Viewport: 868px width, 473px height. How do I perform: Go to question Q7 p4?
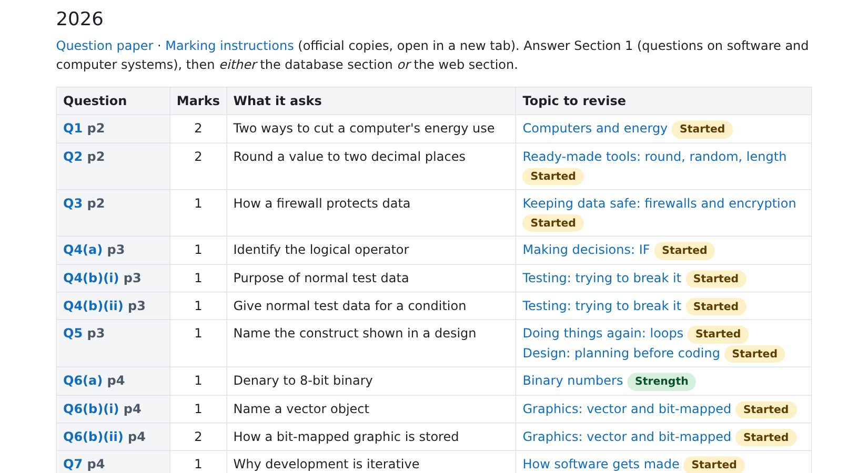click(x=84, y=464)
